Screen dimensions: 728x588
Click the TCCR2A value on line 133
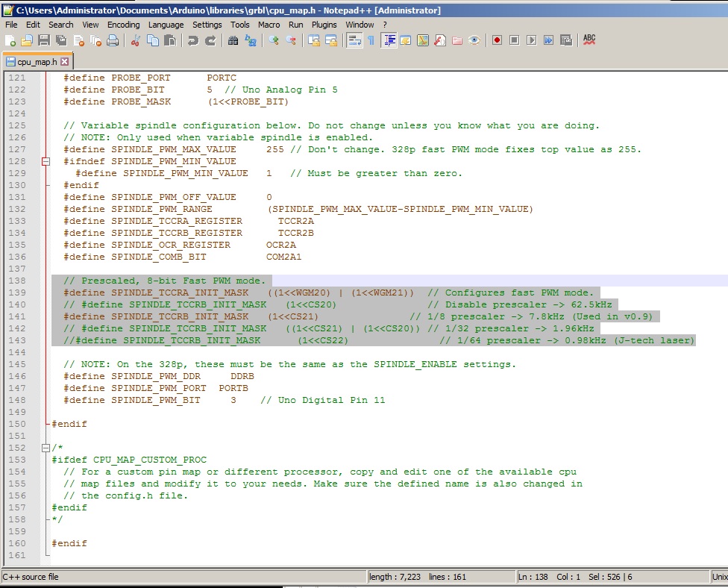click(x=295, y=221)
